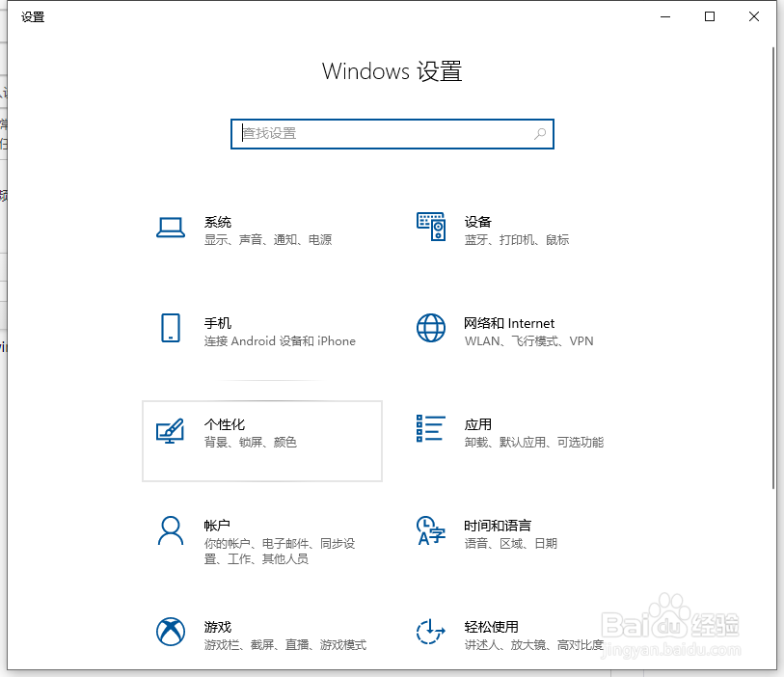Click the text 卸载、默认应用、可选功能

[534, 442]
